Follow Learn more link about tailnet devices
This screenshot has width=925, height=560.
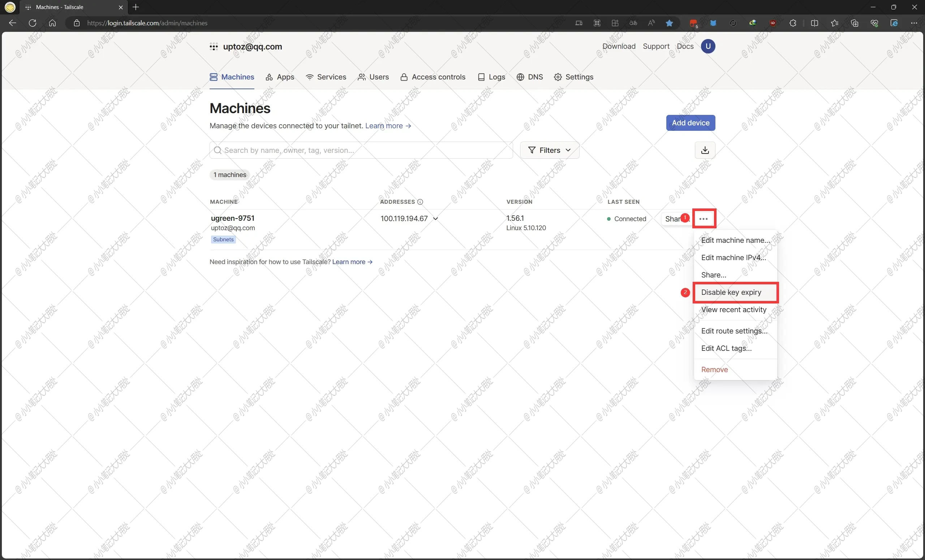click(x=388, y=126)
